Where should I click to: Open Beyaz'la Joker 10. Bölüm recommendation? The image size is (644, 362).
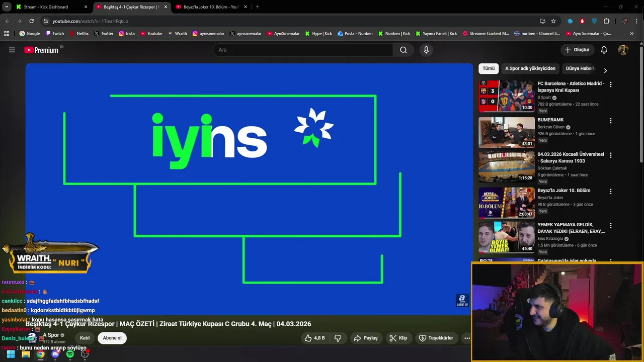point(563,191)
